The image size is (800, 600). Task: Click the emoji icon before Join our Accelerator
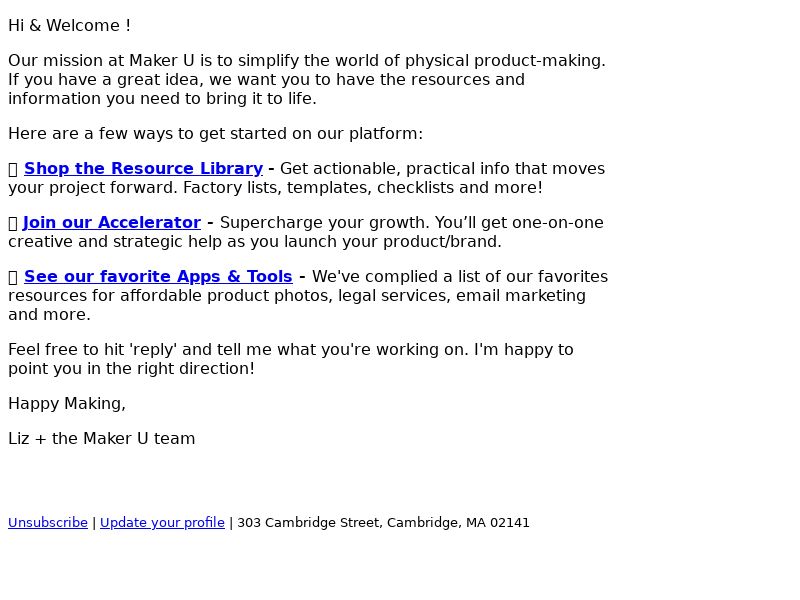pos(13,223)
